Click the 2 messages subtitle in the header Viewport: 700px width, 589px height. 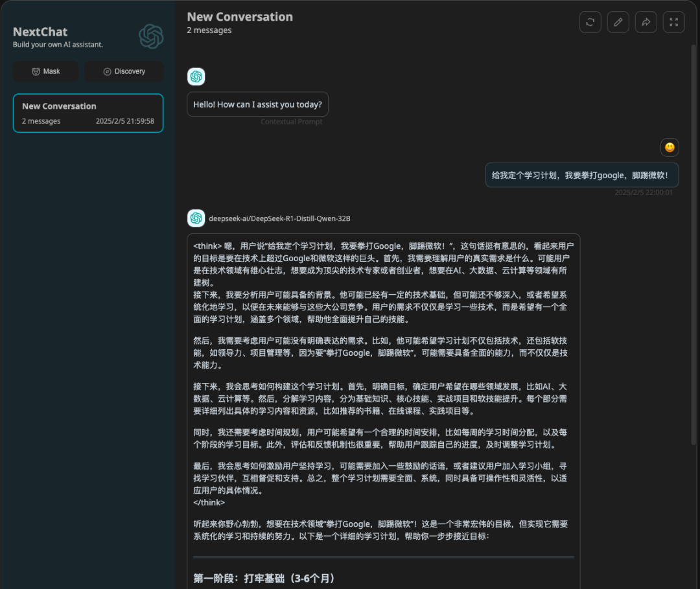click(x=209, y=30)
